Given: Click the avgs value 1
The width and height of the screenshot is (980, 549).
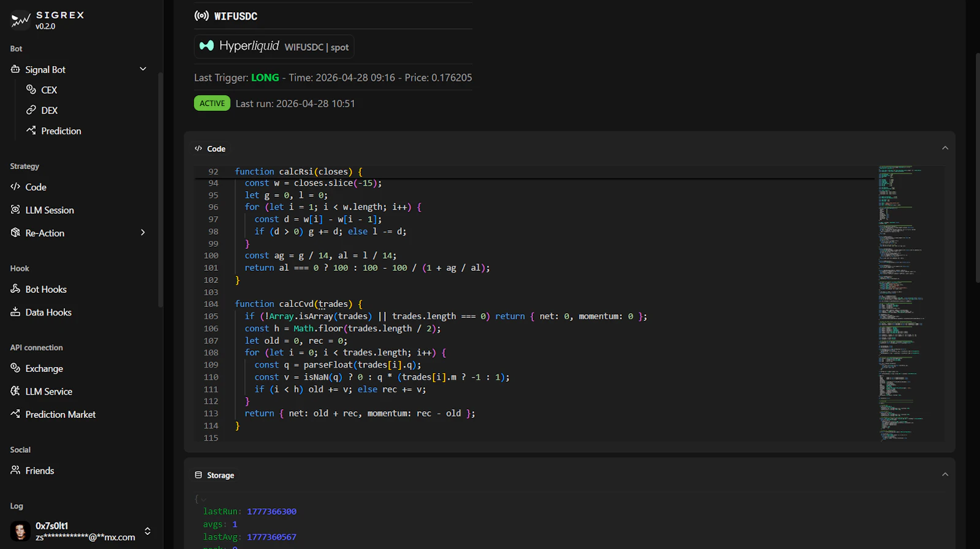Looking at the screenshot, I should (x=235, y=524).
